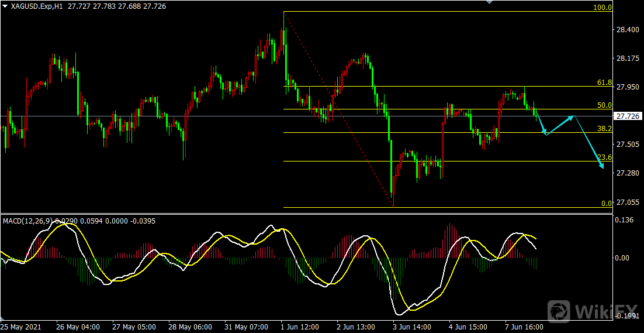644x333 pixels.
Task: Click the 28.400 price axis label
Action: 627,30
